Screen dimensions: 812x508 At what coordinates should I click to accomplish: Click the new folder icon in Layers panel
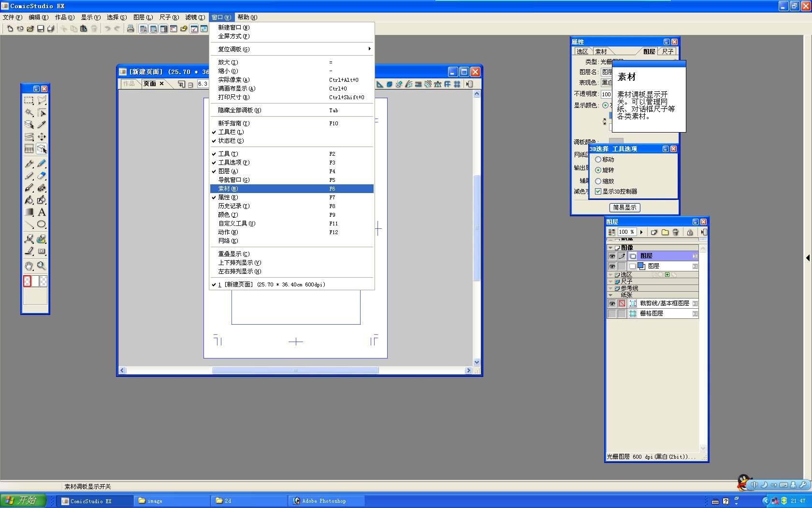(665, 232)
